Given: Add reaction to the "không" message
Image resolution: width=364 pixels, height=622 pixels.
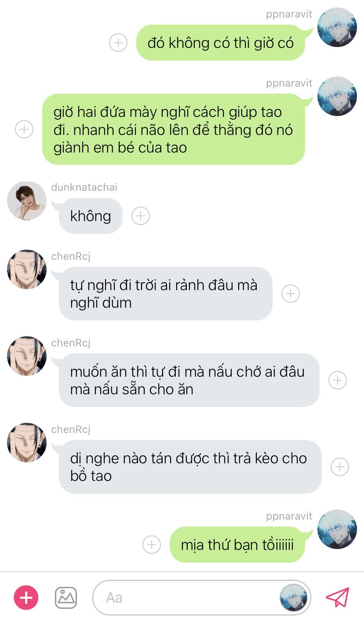Looking at the screenshot, I should click(141, 216).
